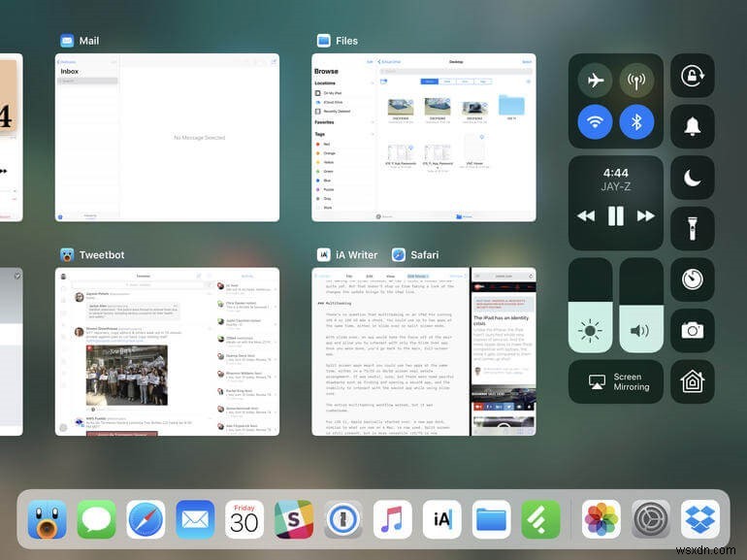
Task: Tap the 4:44 track title
Action: point(615,173)
